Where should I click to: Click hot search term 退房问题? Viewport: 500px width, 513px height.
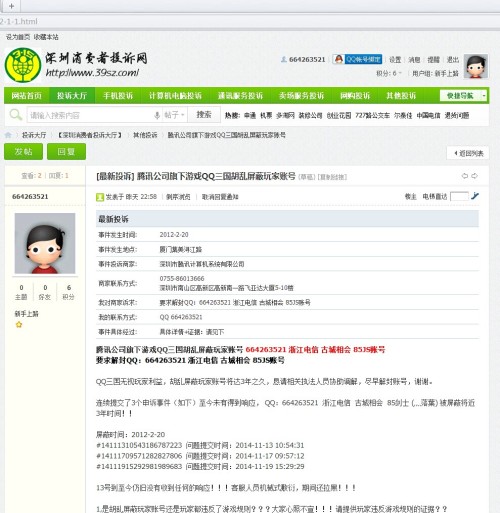pyautogui.click(x=457, y=115)
